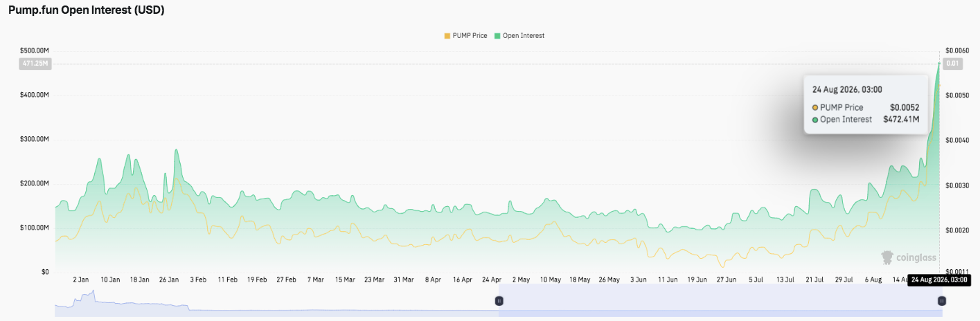This screenshot has height=321, width=980.
Task: Click the 10 May date label
Action: (x=551, y=280)
